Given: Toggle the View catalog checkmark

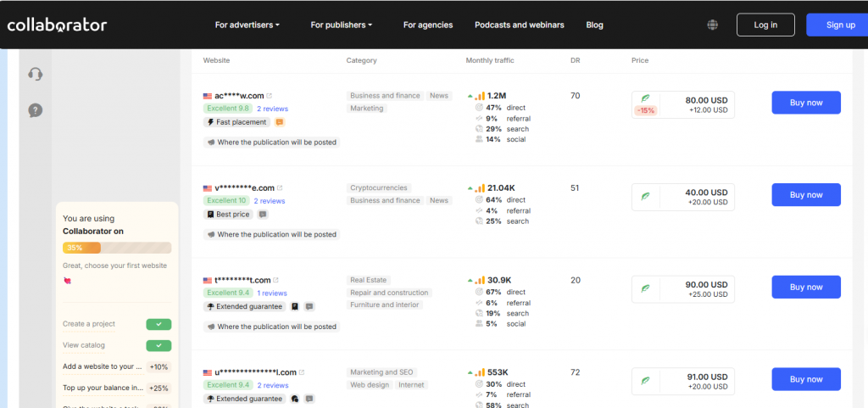Looking at the screenshot, I should point(159,346).
